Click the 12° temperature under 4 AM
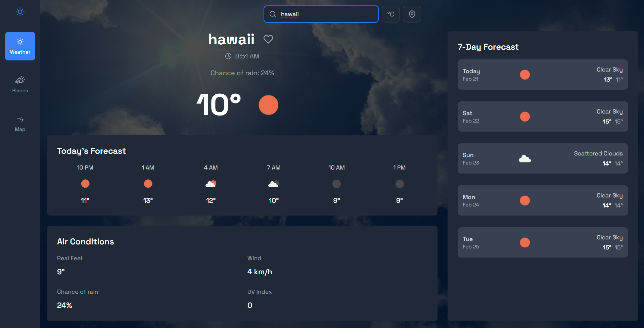644x328 pixels. (211, 200)
